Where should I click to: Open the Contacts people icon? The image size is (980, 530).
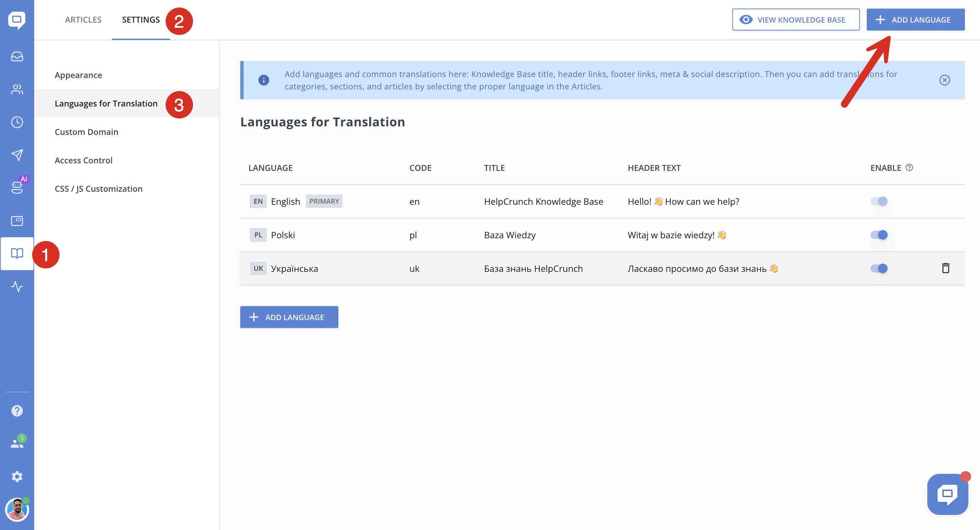tap(17, 89)
